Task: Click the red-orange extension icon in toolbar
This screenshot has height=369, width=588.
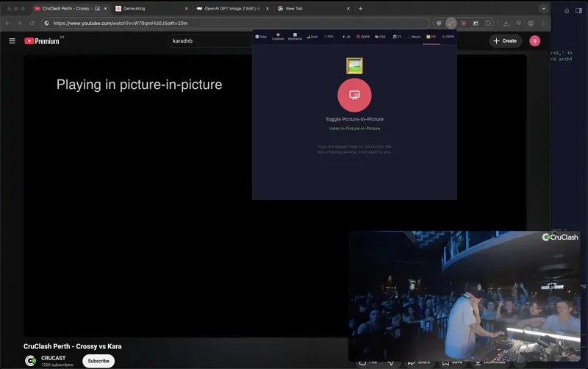Action: pyautogui.click(x=464, y=24)
